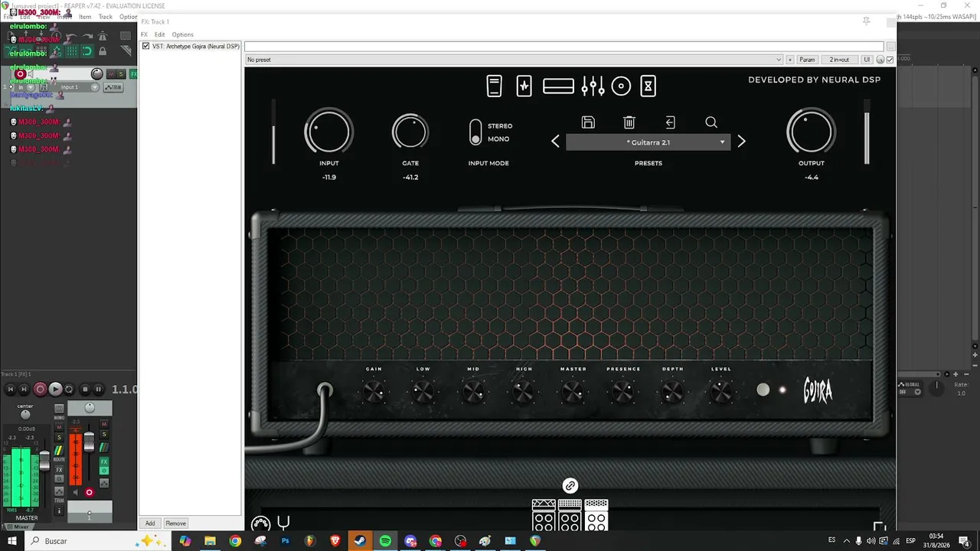Go to project end in transport
This screenshot has width=980, height=551.
(x=24, y=390)
